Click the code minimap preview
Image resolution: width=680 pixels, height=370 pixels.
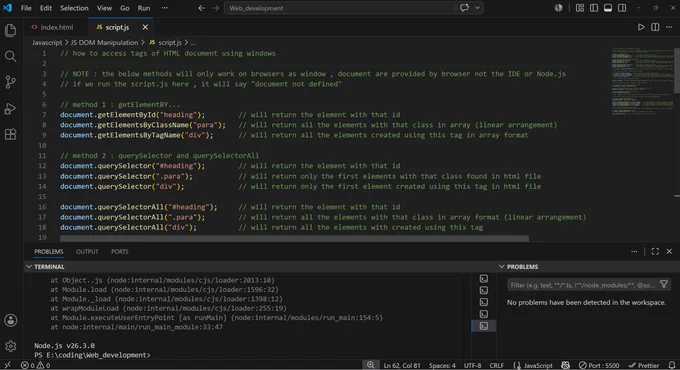coord(642,82)
